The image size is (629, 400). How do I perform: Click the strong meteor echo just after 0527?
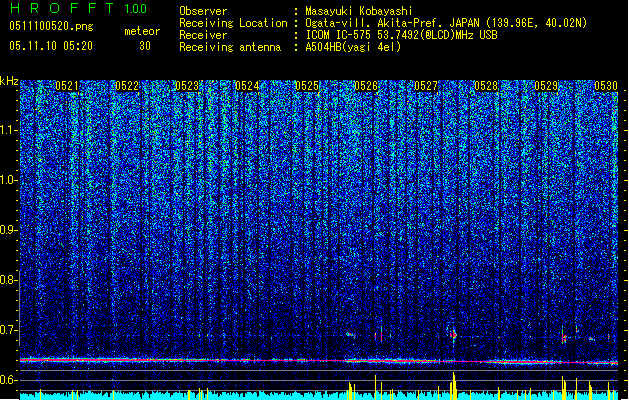pos(454,334)
